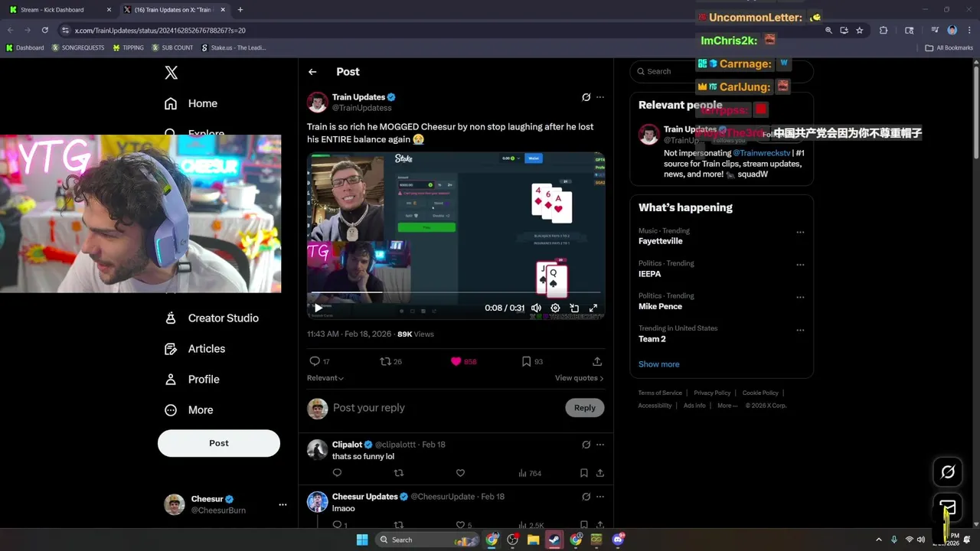Viewport: 980px width, 551px height.
Task: Share Clipalot's reply
Action: click(600, 473)
